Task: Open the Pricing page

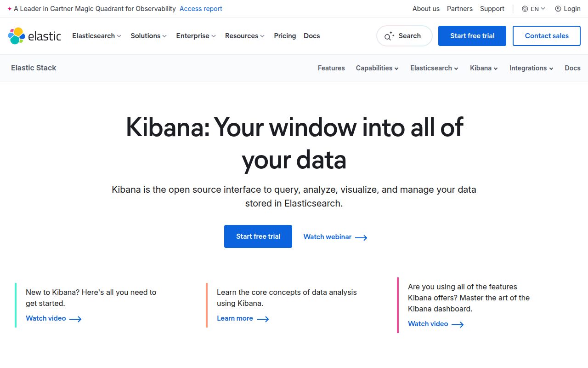Action: tap(285, 36)
